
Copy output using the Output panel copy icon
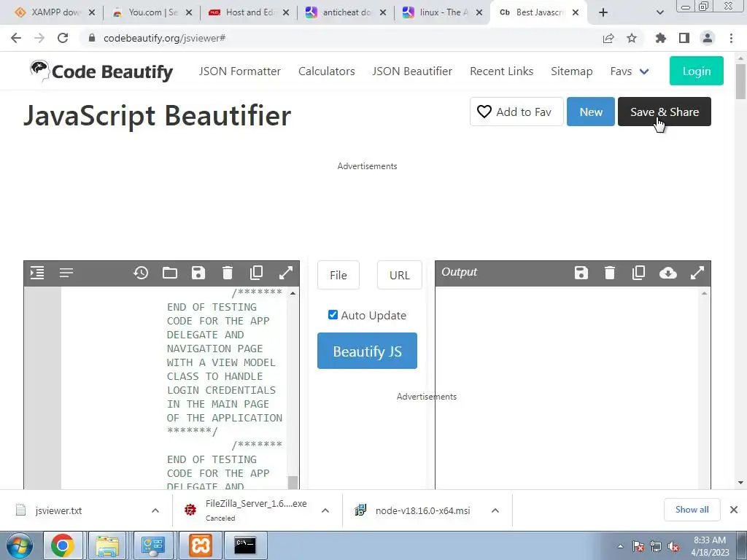click(638, 273)
